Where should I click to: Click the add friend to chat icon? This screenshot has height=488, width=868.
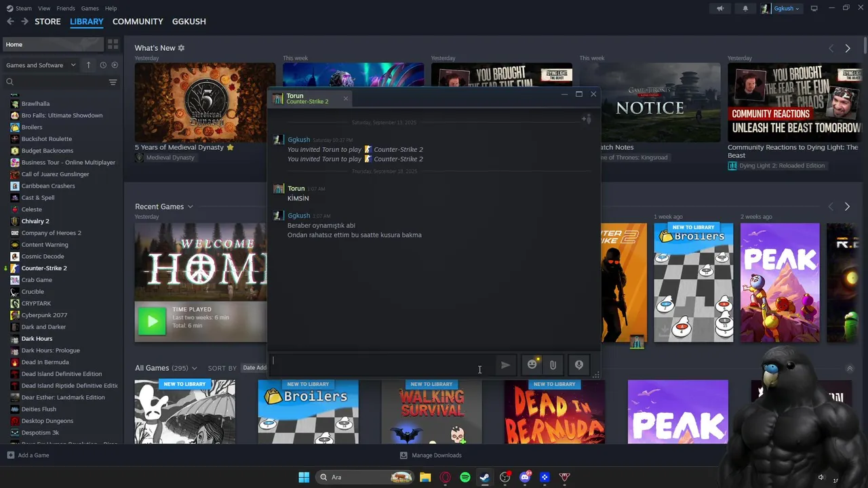587,119
